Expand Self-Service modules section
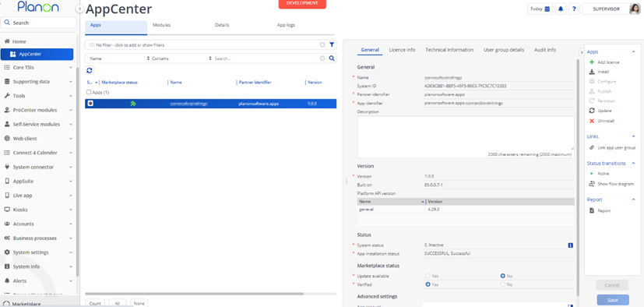Viewport: 644px width, 307px height. (x=71, y=125)
